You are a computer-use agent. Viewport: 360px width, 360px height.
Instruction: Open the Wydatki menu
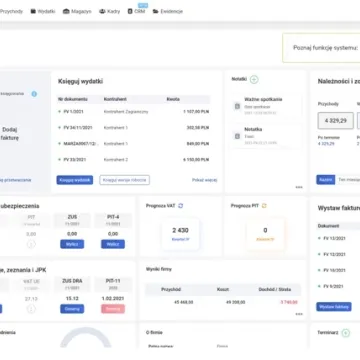[43, 11]
